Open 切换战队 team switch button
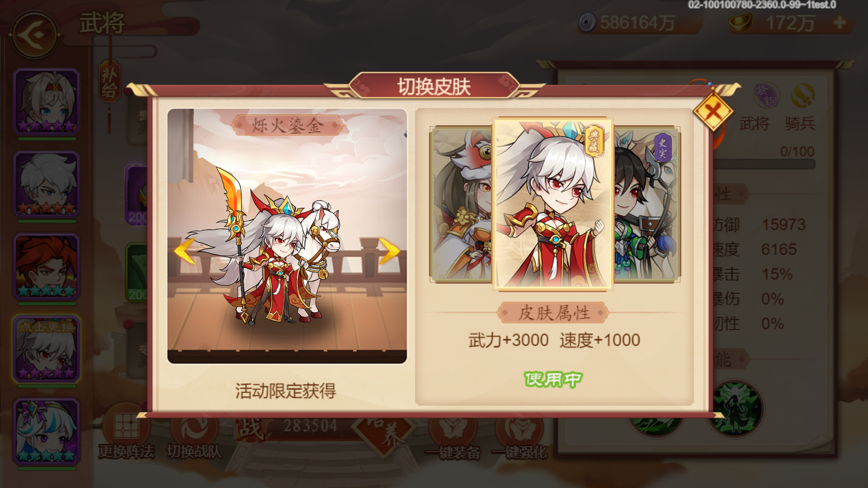Screen dimensions: 868x488 coord(194,434)
